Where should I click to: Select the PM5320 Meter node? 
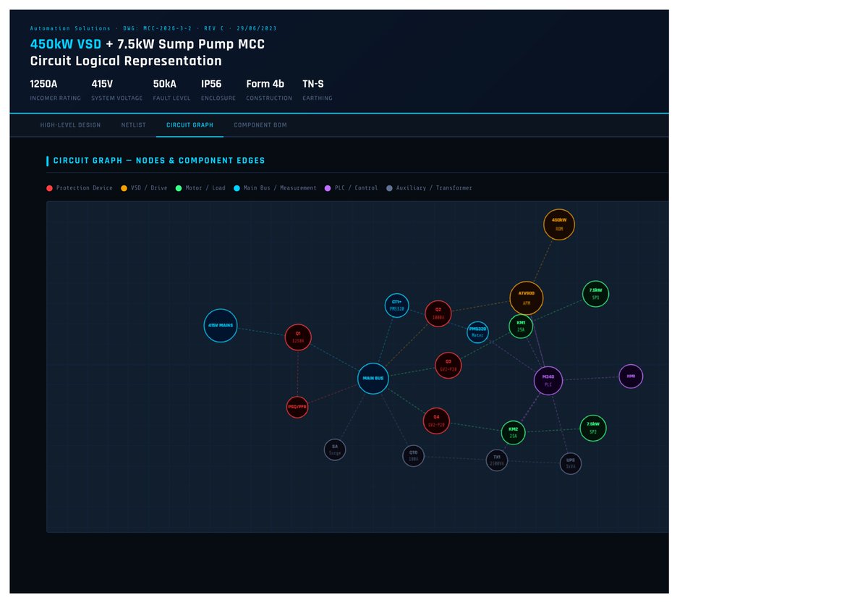[477, 332]
